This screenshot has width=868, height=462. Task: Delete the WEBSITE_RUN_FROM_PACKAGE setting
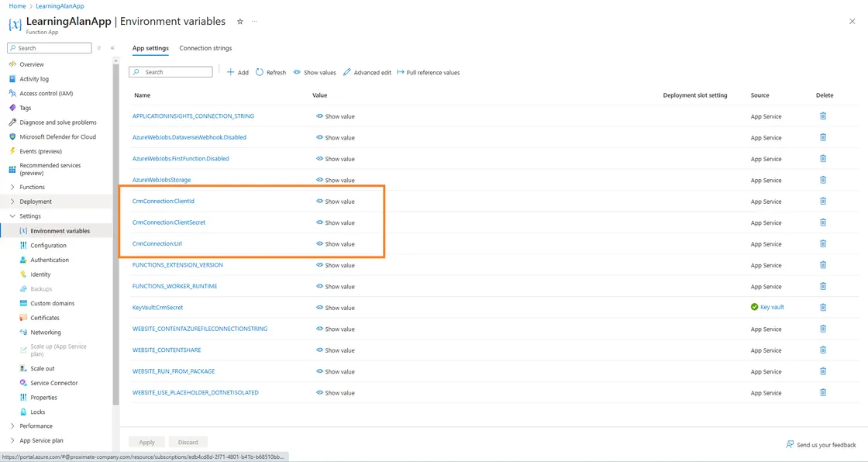[822, 371]
